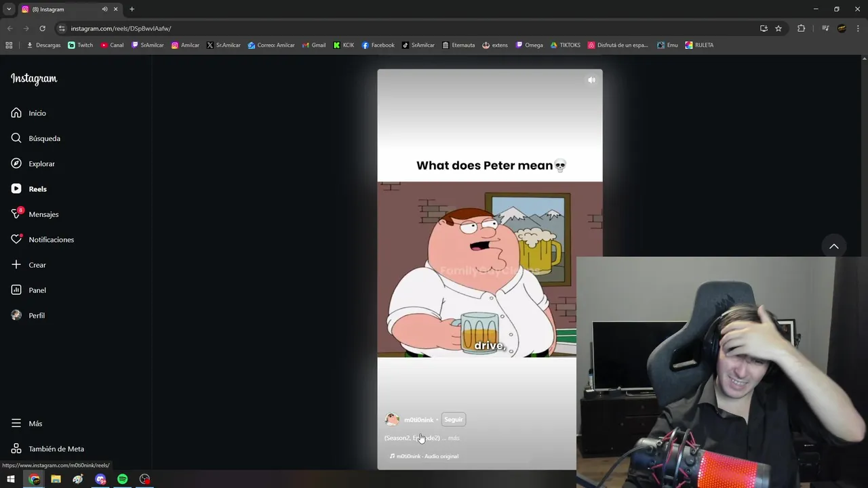
Task: Open the TIKTOKS bookmark
Action: click(x=566, y=45)
